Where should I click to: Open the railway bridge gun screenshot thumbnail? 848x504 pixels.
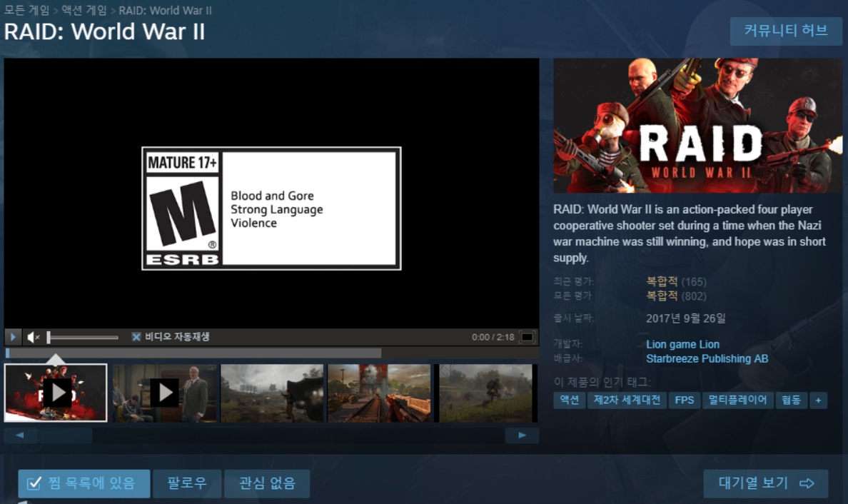click(x=379, y=393)
